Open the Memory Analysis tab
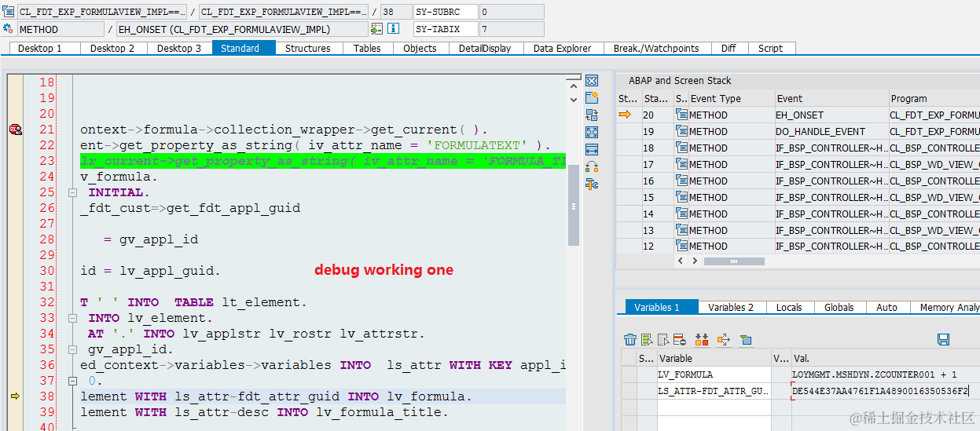Image resolution: width=980 pixels, height=431 pixels. 945,307
